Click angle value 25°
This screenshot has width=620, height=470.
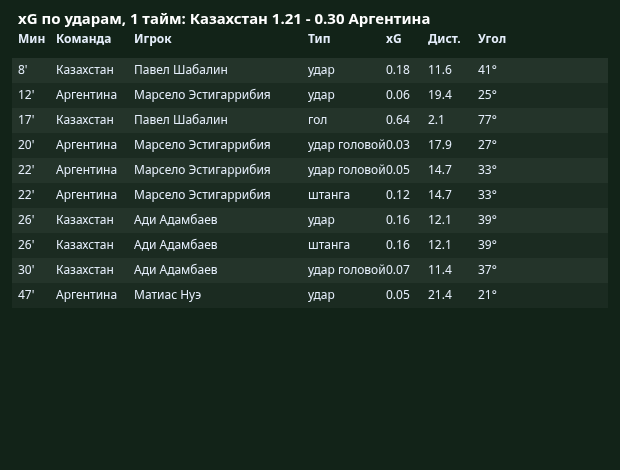pyautogui.click(x=487, y=95)
